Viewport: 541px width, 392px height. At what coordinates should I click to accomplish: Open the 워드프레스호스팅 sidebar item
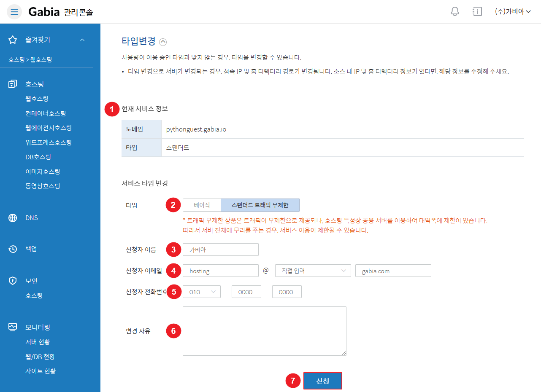[x=49, y=142]
